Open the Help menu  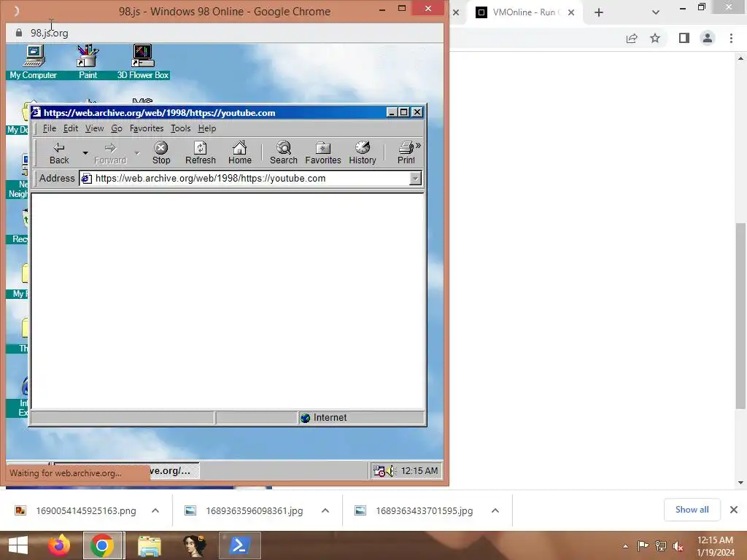(x=206, y=128)
